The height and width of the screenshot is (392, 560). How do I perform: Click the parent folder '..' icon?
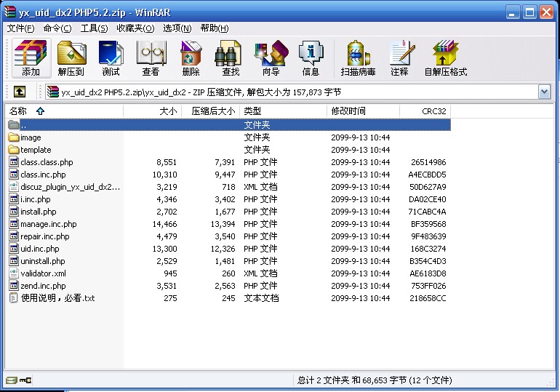[14, 125]
